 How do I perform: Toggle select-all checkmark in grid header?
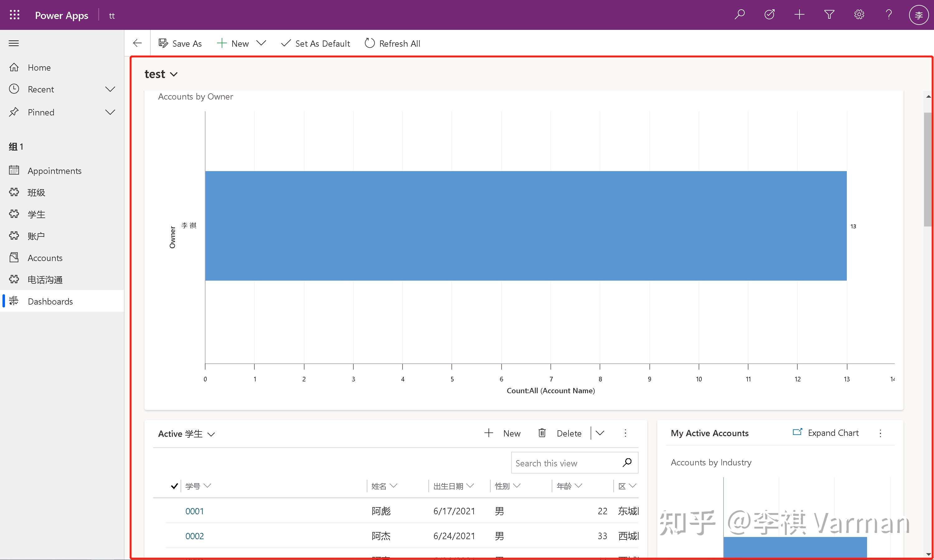tap(174, 486)
